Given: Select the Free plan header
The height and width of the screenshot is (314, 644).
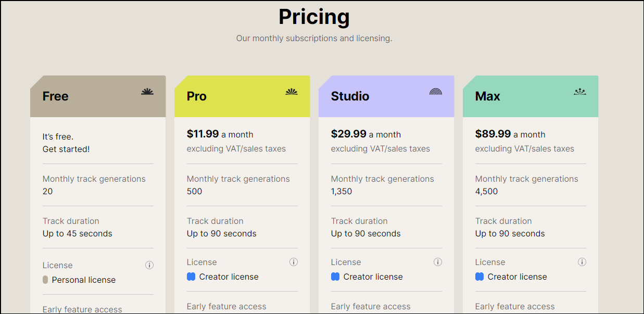Looking at the screenshot, I should 56,96.
